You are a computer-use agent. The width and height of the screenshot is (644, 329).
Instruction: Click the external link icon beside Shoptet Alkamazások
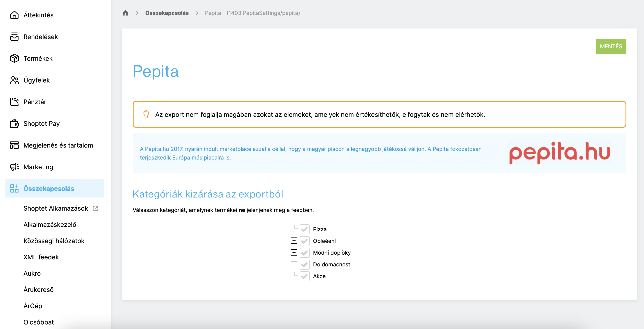coord(95,208)
